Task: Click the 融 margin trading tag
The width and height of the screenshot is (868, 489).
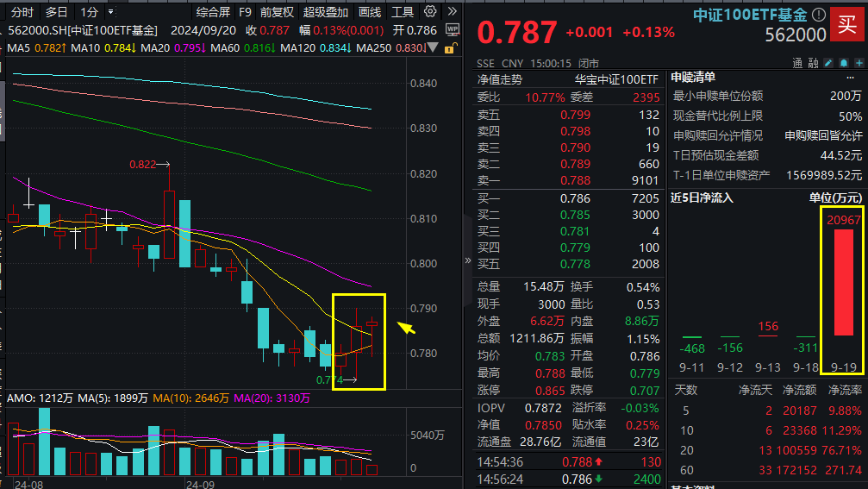Action: 813,63
